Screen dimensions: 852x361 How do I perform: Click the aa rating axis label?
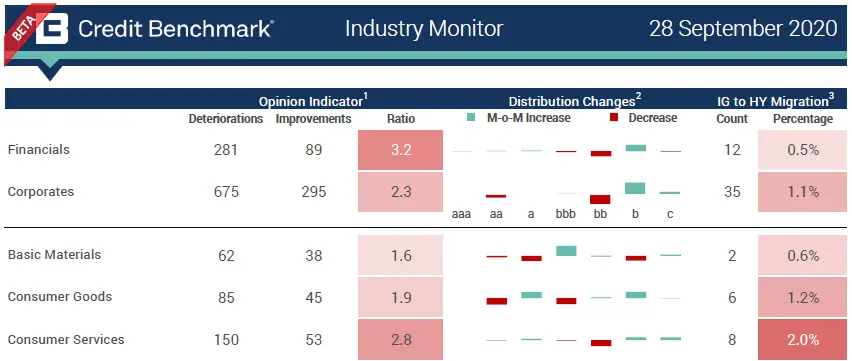496,214
